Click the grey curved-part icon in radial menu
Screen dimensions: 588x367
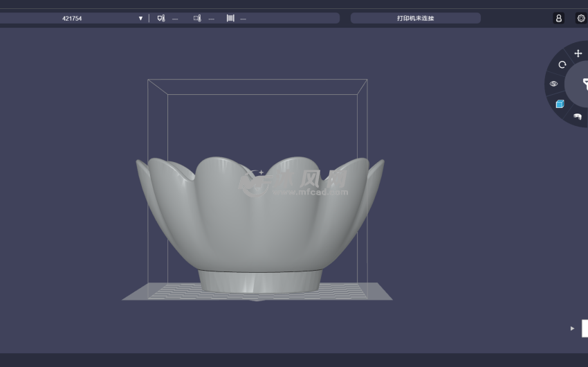(x=577, y=116)
